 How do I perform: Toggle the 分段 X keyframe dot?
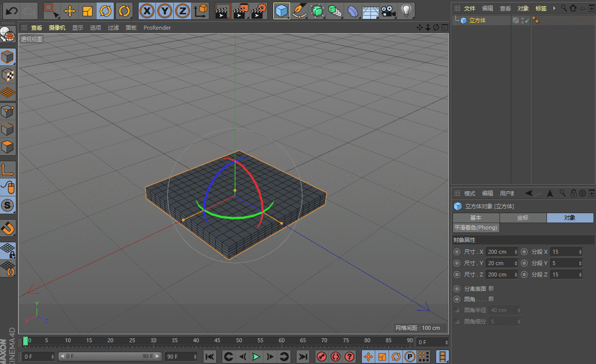click(524, 252)
